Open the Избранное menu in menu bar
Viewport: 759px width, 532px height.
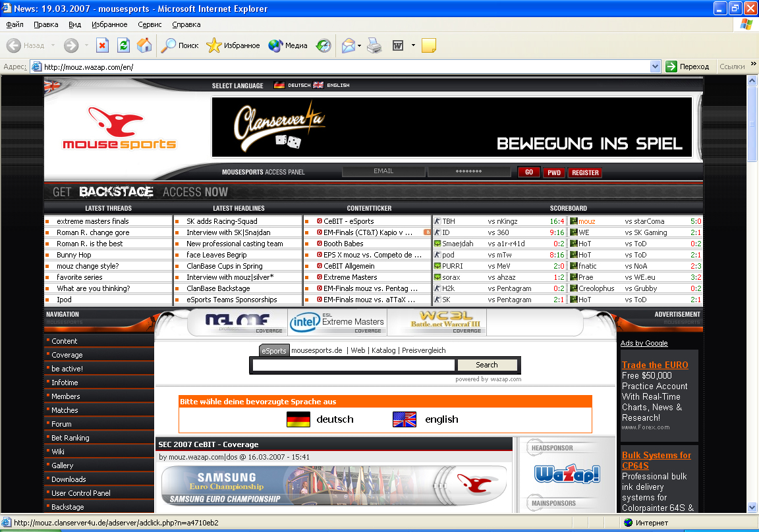pyautogui.click(x=109, y=24)
